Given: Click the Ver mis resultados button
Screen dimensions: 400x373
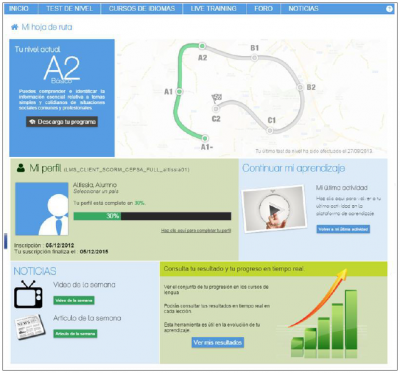Looking at the screenshot, I should coord(218,343).
